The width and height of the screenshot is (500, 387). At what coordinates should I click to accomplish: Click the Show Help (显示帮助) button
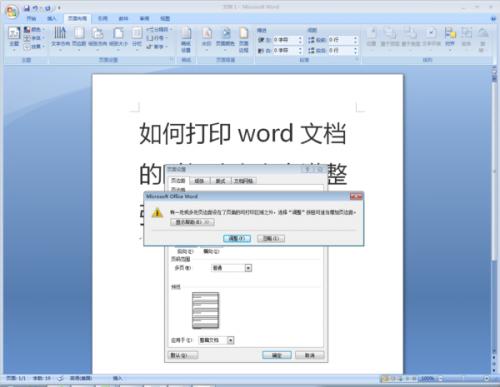click(x=192, y=222)
